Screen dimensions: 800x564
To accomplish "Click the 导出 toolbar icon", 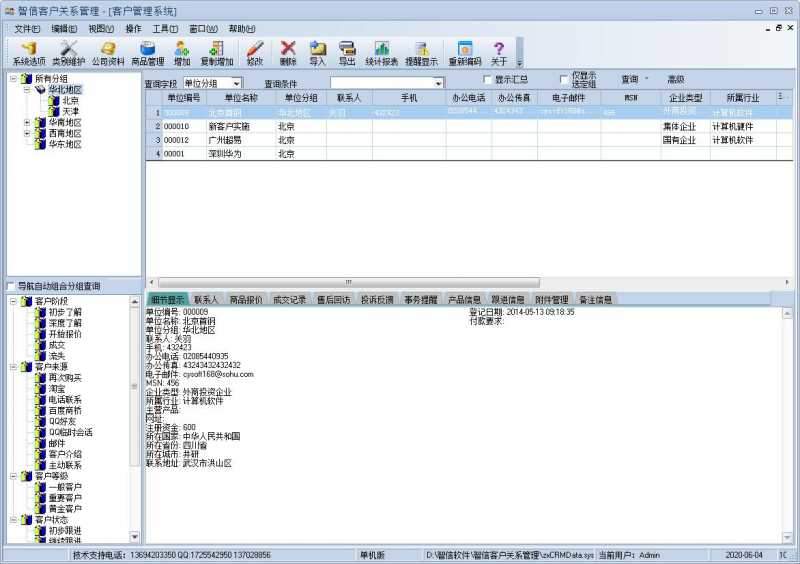I will (347, 53).
